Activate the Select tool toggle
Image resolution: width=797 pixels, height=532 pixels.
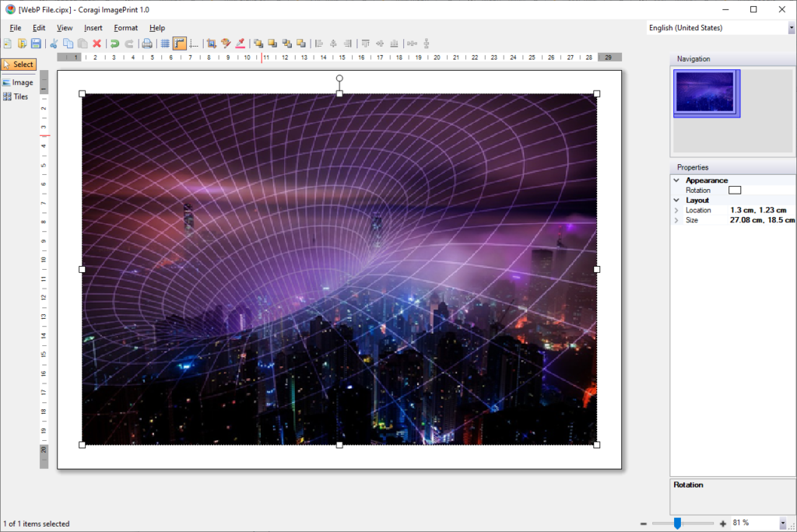19,65
